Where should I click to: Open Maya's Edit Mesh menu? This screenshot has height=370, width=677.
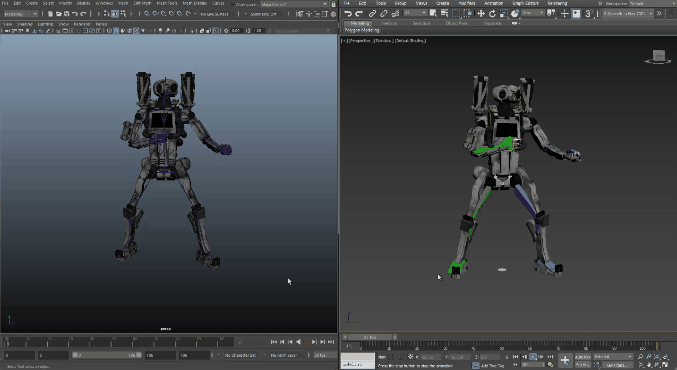[x=142, y=3]
